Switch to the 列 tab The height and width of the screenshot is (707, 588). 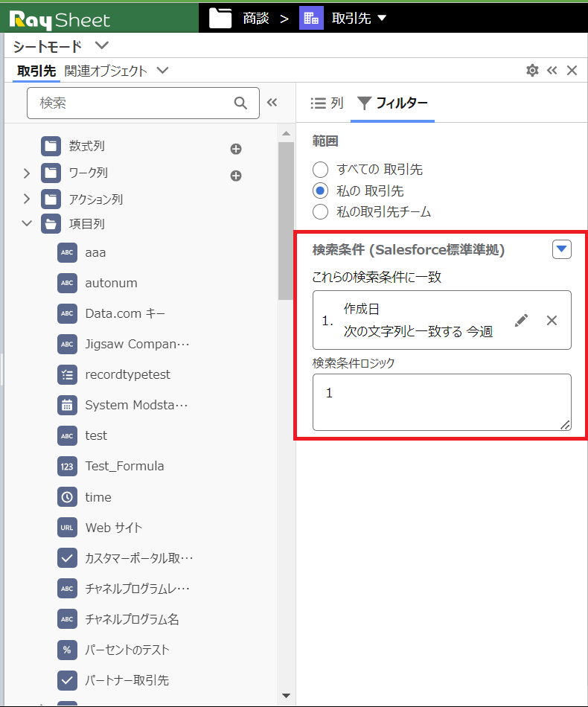click(x=327, y=103)
